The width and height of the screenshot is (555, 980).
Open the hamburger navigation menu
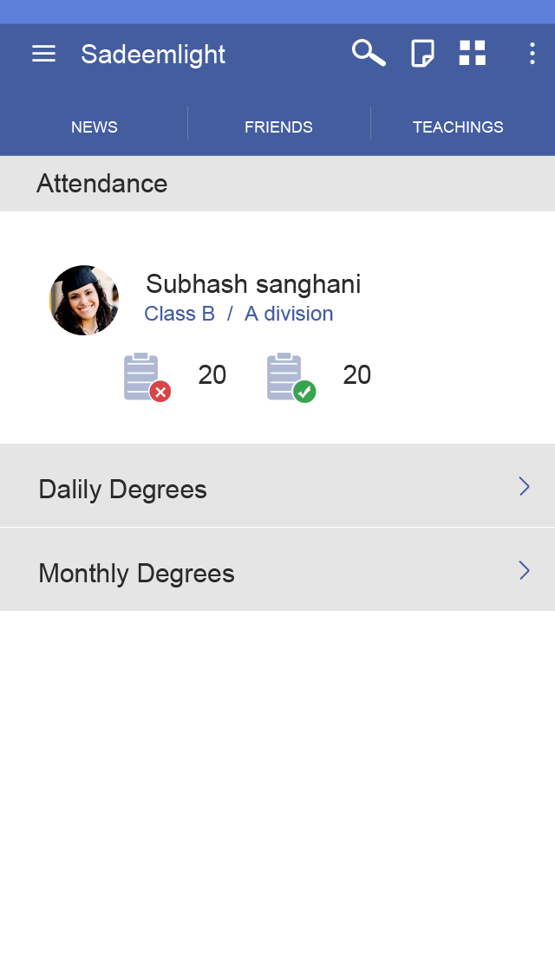click(x=44, y=54)
